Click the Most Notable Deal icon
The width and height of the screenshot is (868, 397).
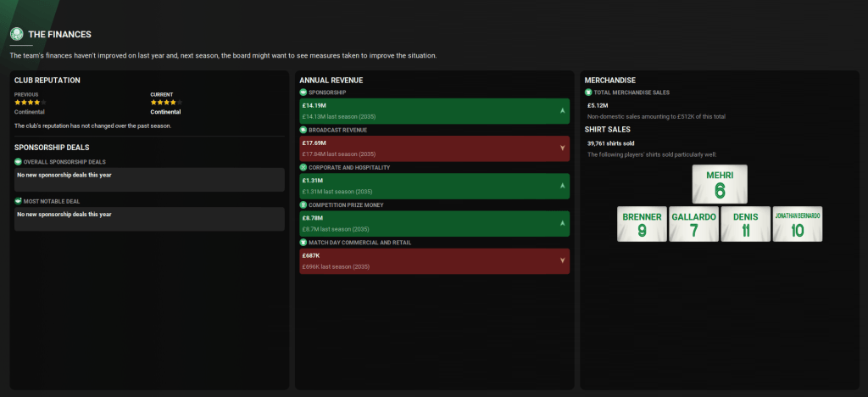tap(19, 201)
